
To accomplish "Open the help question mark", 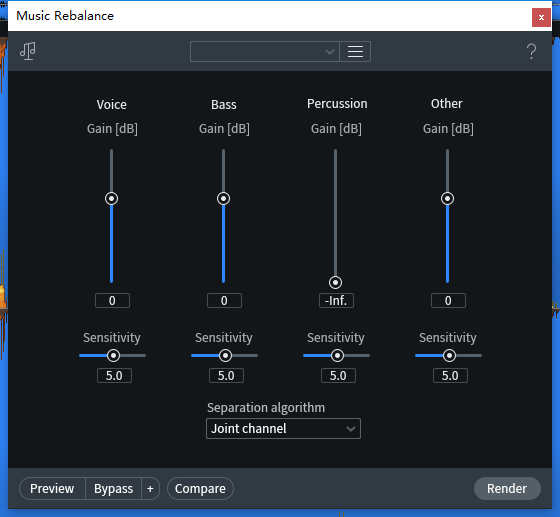I will [531, 51].
